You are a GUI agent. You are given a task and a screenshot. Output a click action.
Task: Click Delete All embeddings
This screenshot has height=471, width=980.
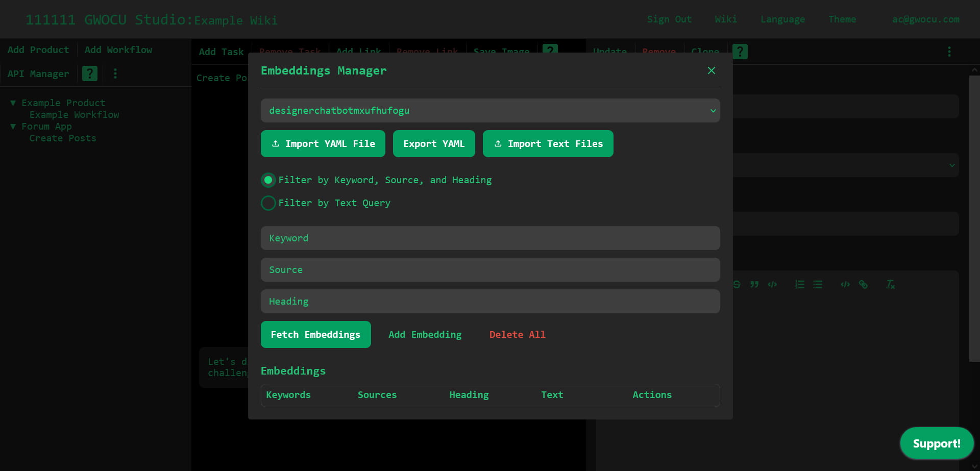tap(517, 334)
